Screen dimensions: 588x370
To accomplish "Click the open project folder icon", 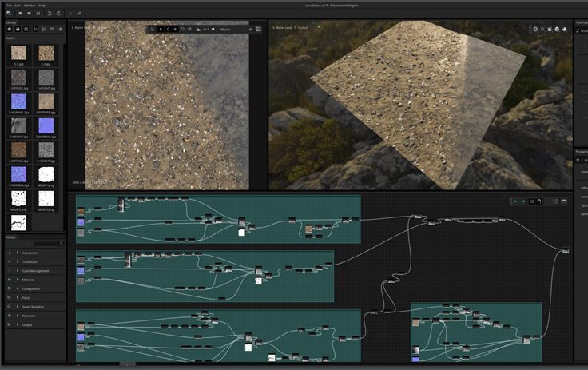I will (20, 14).
